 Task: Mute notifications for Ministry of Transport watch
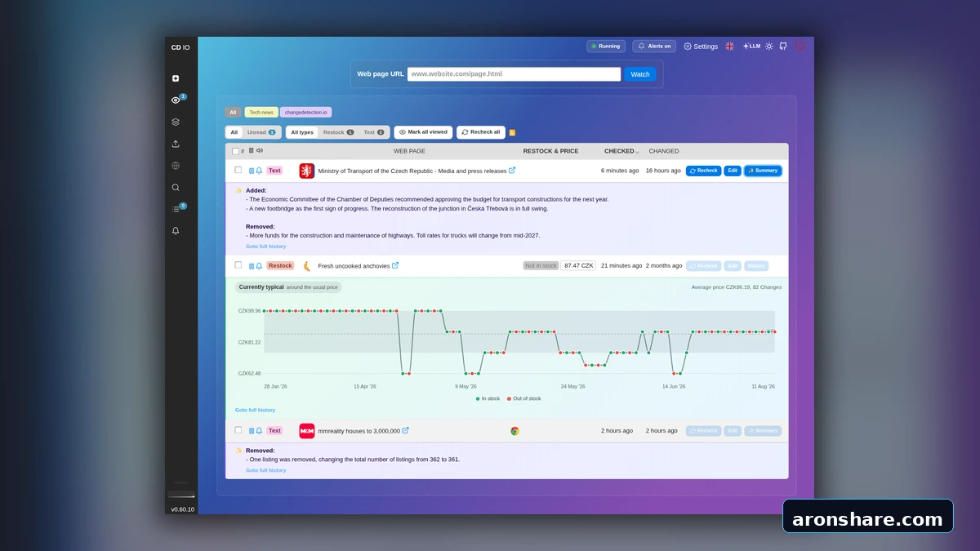(260, 171)
